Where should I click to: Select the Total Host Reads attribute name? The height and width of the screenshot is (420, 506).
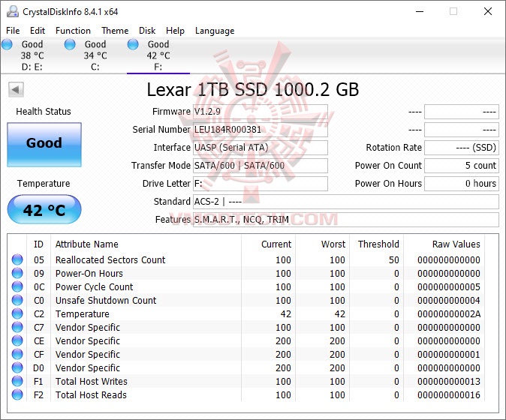pos(91,395)
